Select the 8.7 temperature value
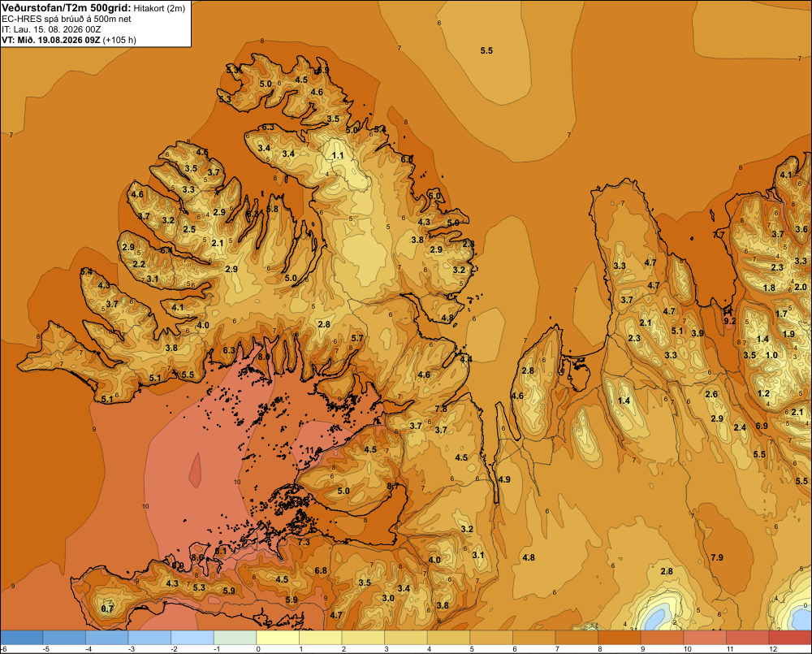This screenshot has height=654, width=812. [393, 486]
